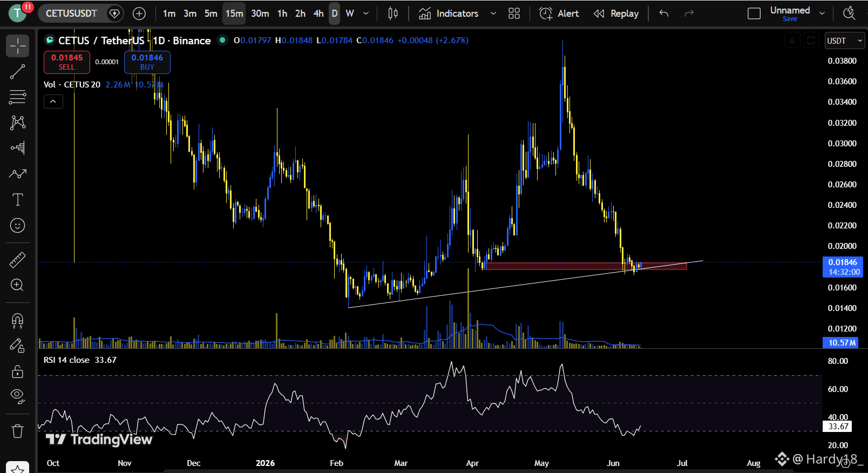Viewport: 868px width, 473px height.
Task: Switch to the 3m timeframe
Action: click(190, 13)
